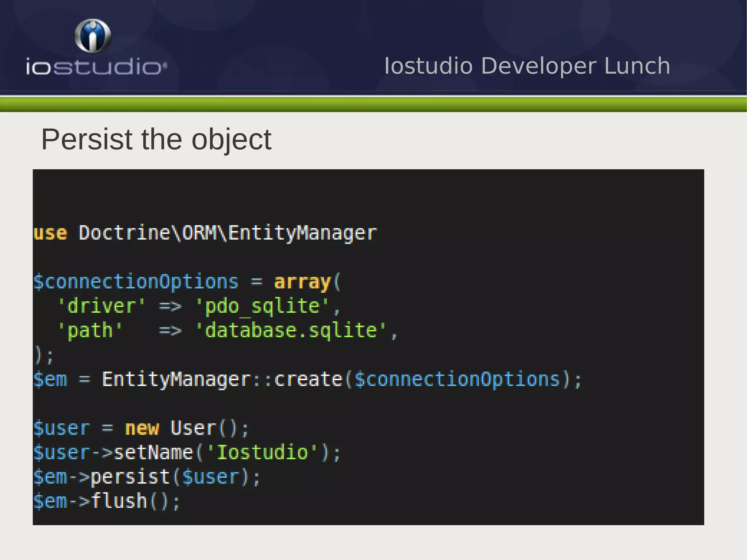Click the EntityManager::create($connectionOptions) line
The width and height of the screenshot is (747, 560).
[x=307, y=379]
